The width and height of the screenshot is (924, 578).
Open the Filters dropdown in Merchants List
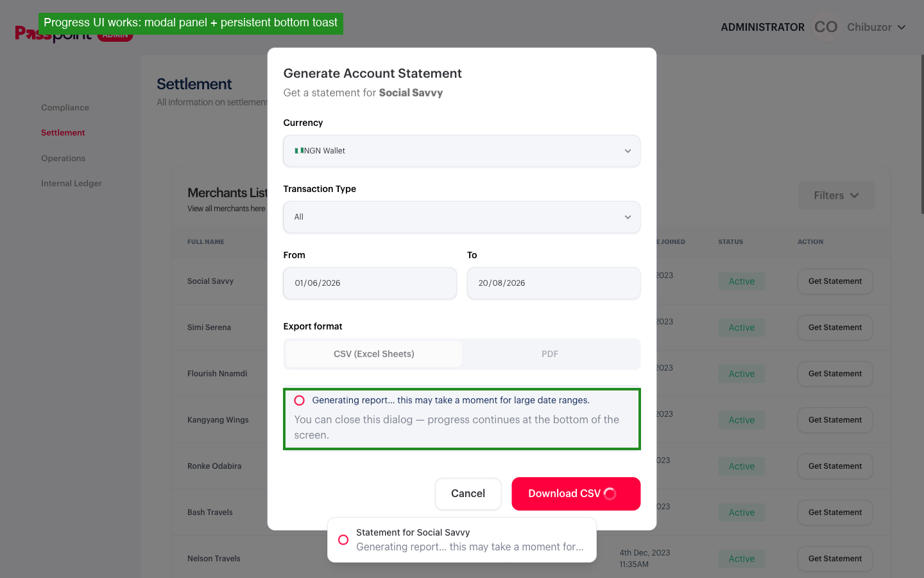(836, 195)
